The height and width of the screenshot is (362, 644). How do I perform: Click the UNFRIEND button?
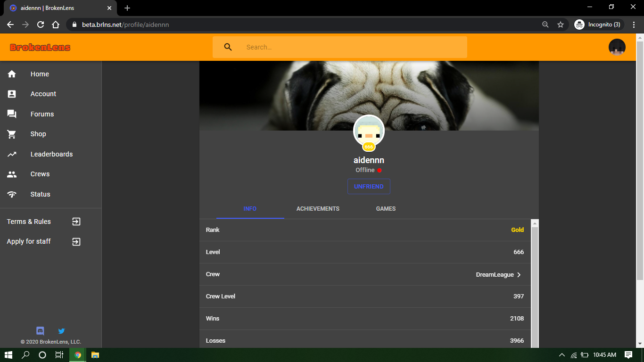(369, 187)
